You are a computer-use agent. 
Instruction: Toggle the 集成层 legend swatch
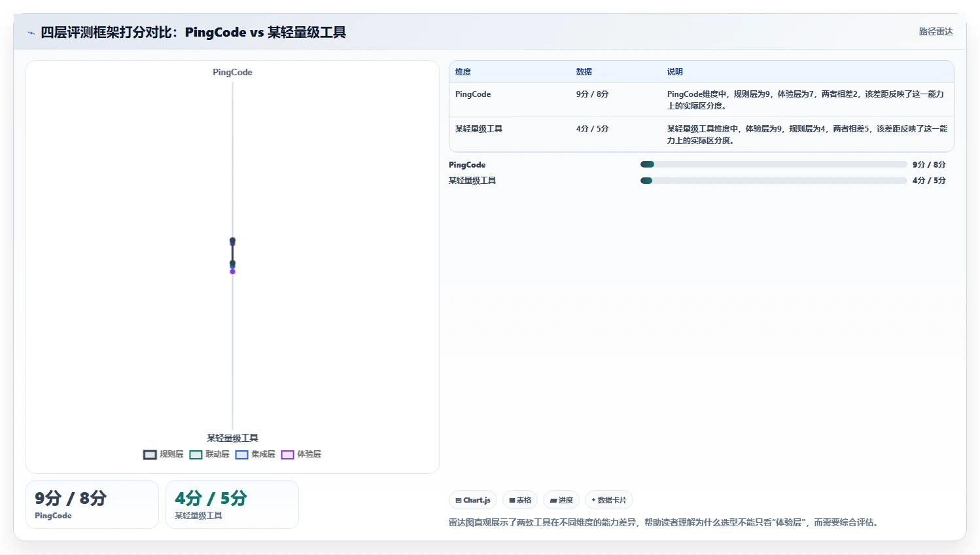coord(241,454)
